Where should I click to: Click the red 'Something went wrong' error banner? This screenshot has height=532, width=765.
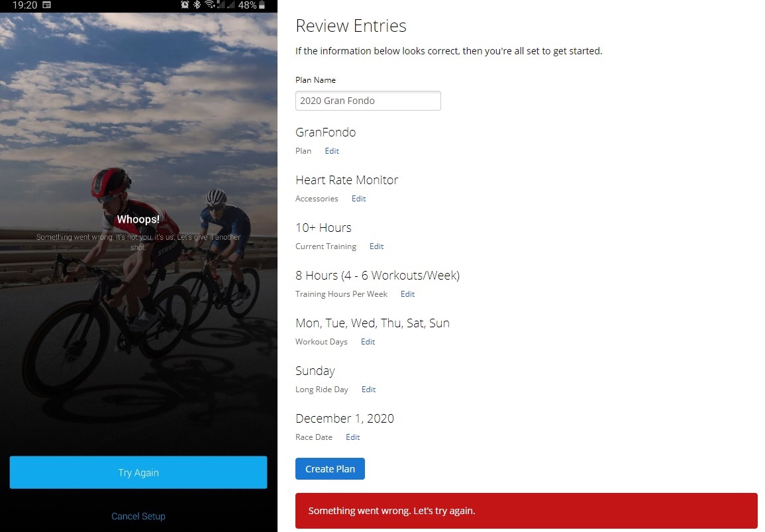[527, 511]
